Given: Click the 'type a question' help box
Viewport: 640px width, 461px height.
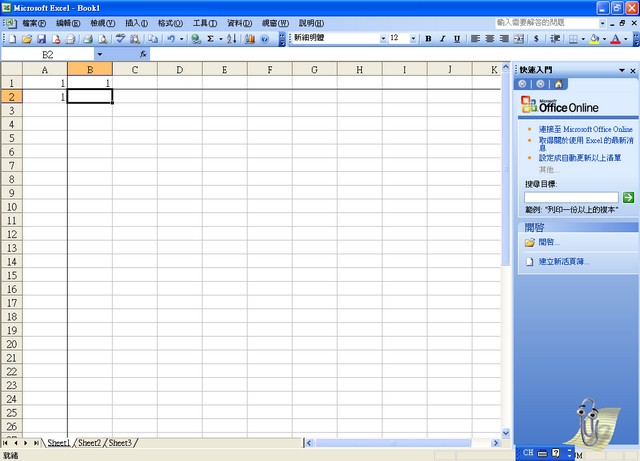Looking at the screenshot, I should click(547, 23).
